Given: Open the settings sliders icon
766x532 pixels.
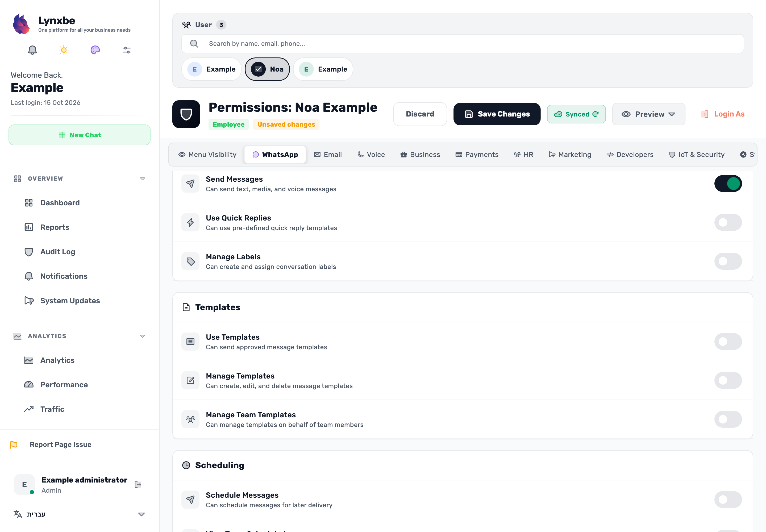Looking at the screenshot, I should 127,50.
